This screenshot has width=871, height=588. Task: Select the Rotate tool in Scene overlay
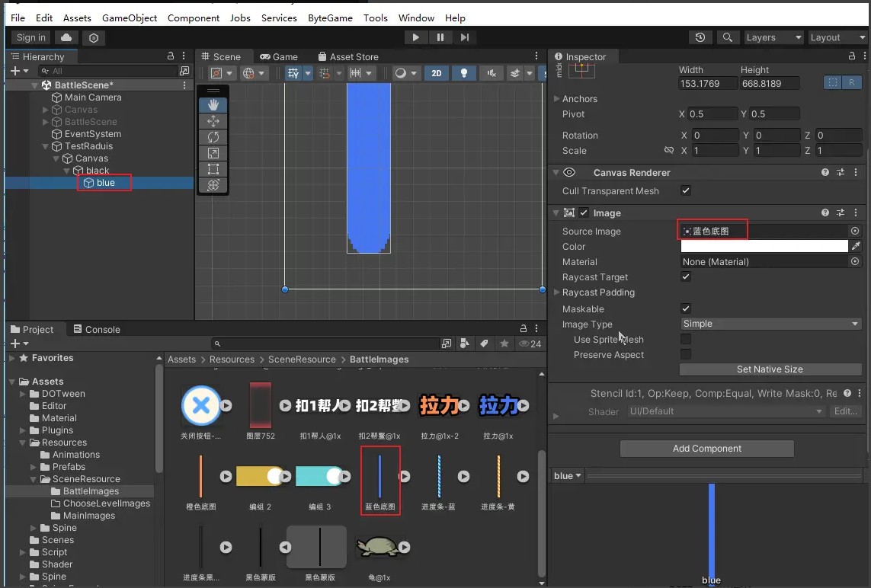pos(213,137)
